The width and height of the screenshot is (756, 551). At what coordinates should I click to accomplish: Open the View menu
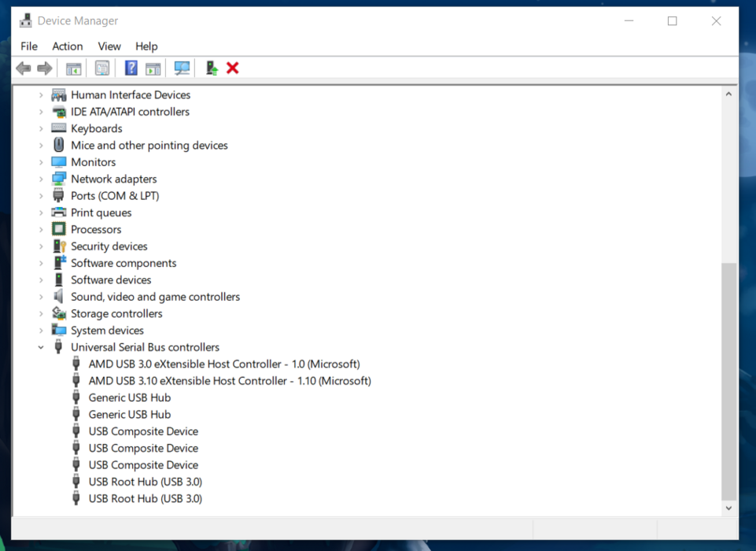tap(109, 46)
